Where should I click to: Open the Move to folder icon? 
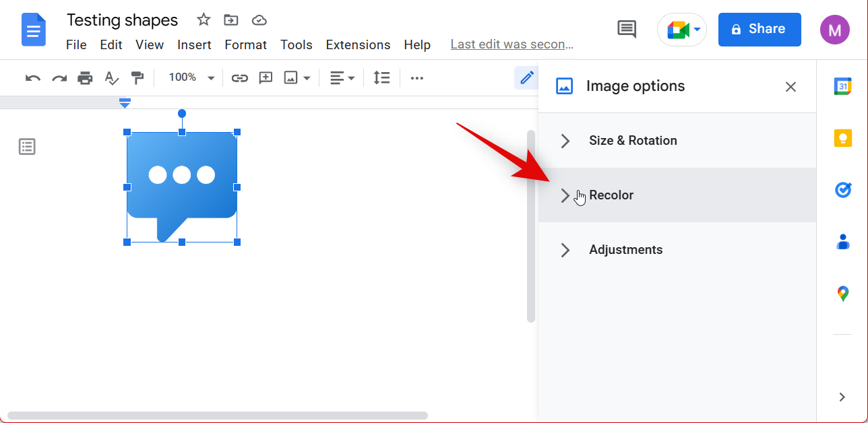point(231,20)
